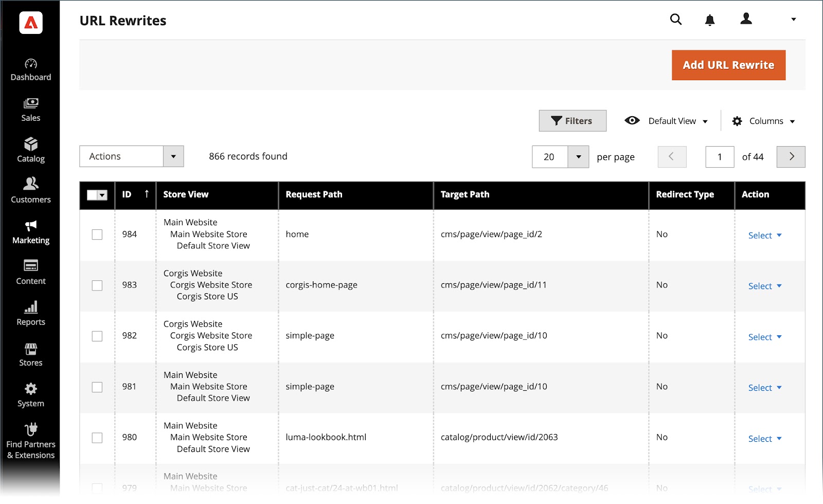Open the Content section
Screen dimensions: 823x504
(x=30, y=273)
